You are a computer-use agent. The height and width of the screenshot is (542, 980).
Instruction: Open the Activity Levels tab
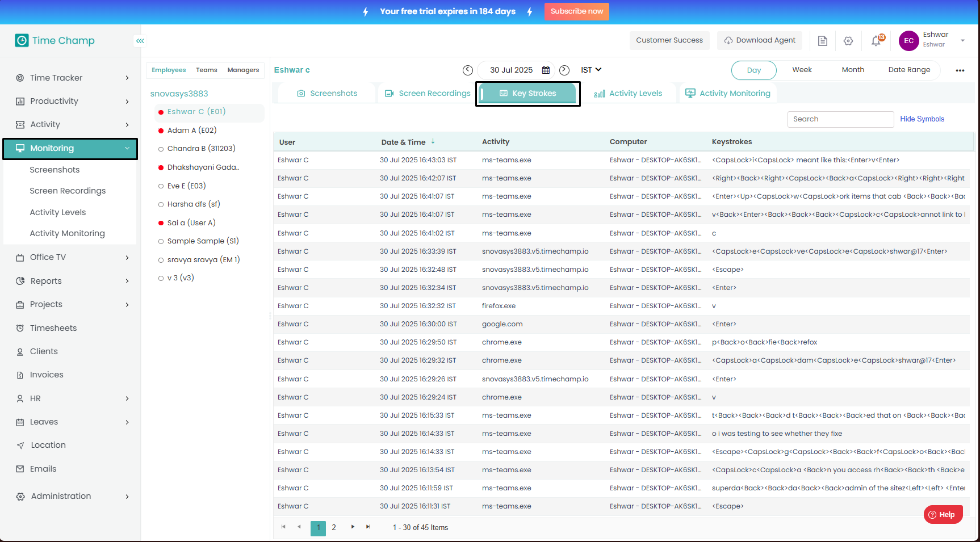pos(629,94)
